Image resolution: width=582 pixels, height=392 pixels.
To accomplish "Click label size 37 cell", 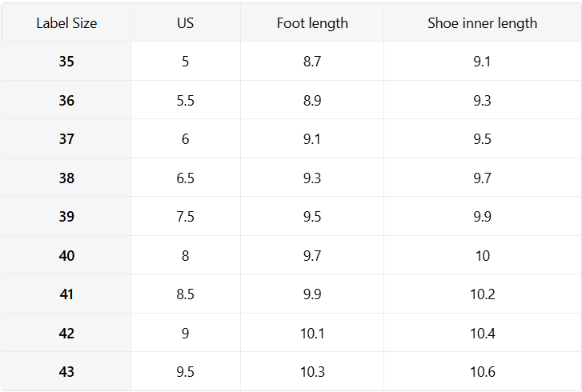I will pos(66,139).
